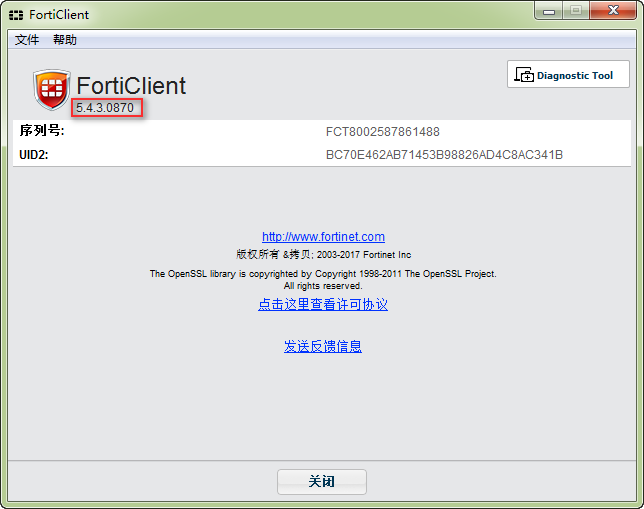
Task: Select version number 5.4.3.0870
Action: coord(105,108)
